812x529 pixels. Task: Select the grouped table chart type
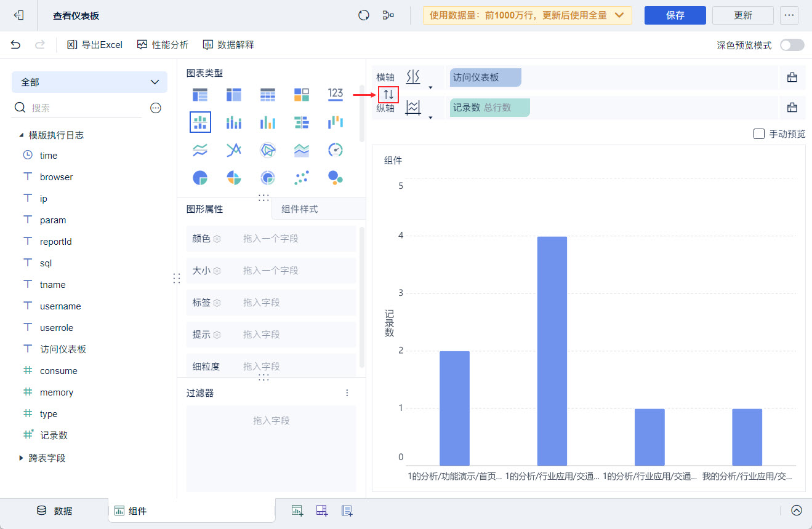tap(200, 94)
